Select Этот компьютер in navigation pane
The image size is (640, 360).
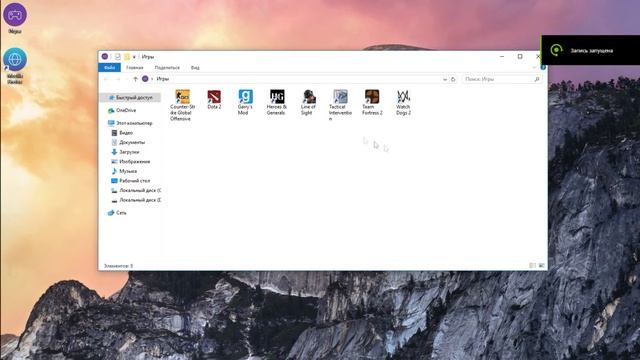(x=130, y=123)
